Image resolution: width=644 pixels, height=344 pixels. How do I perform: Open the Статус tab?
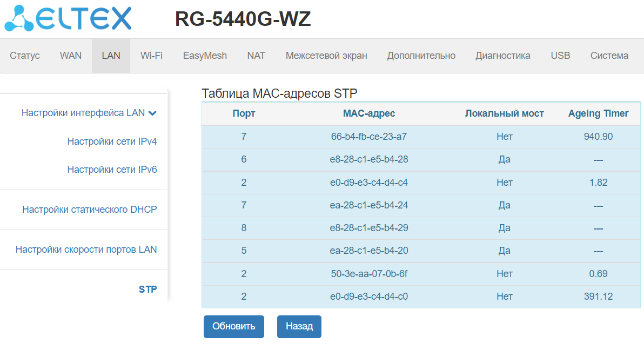[25, 56]
